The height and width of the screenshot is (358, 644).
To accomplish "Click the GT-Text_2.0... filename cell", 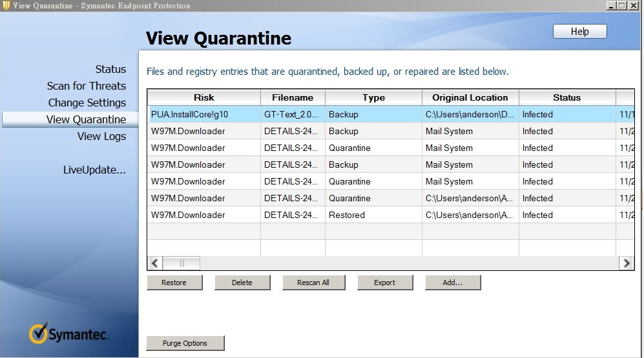I will point(293,114).
